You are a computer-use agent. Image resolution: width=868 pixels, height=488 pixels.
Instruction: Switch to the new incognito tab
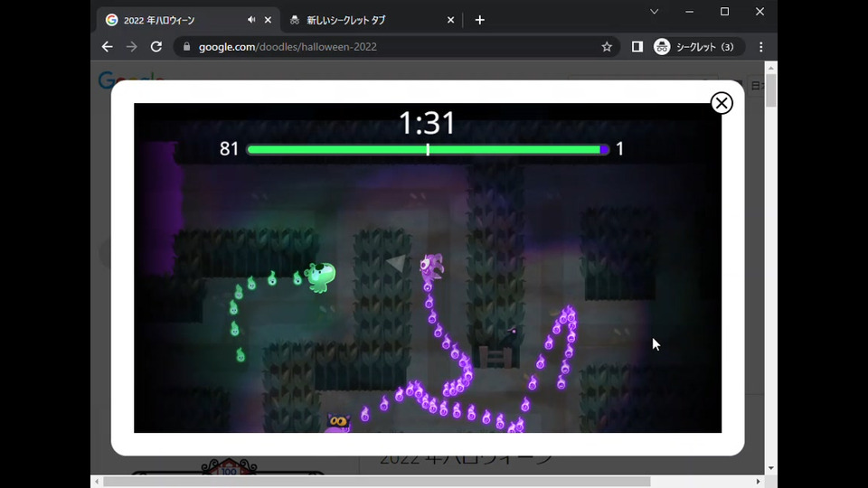[x=365, y=20]
